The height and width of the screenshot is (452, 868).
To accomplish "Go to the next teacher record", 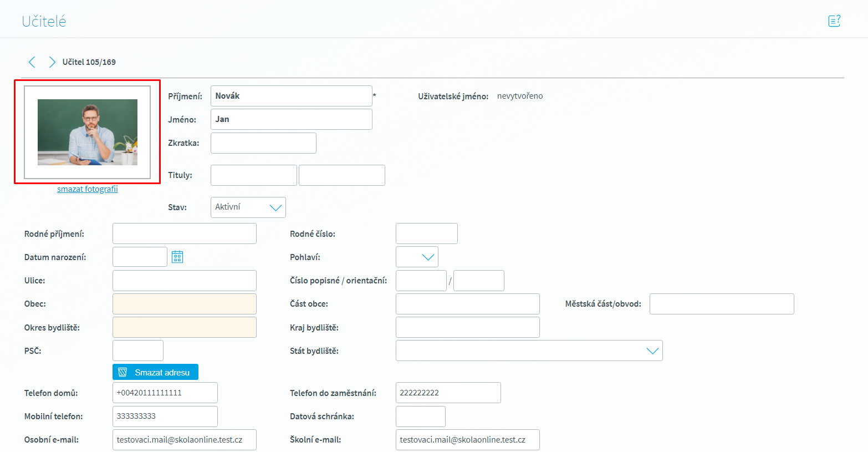I will pos(52,62).
